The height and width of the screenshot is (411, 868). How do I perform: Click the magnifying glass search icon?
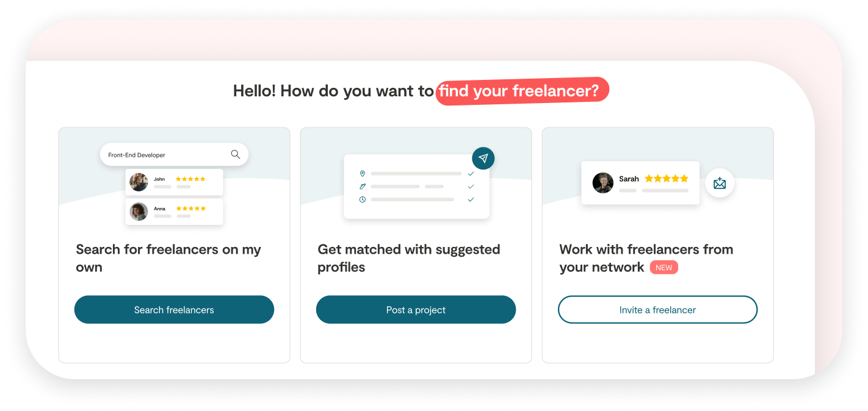236,154
